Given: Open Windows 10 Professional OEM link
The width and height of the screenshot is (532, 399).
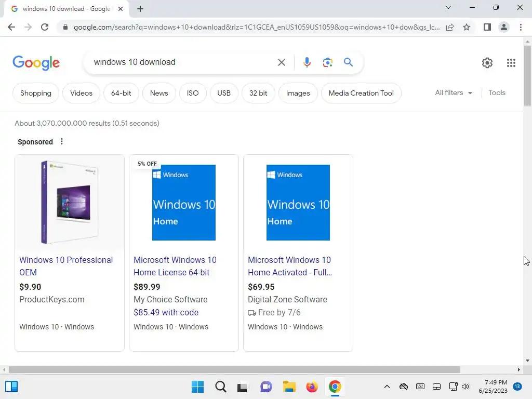Looking at the screenshot, I should pyautogui.click(x=66, y=266).
